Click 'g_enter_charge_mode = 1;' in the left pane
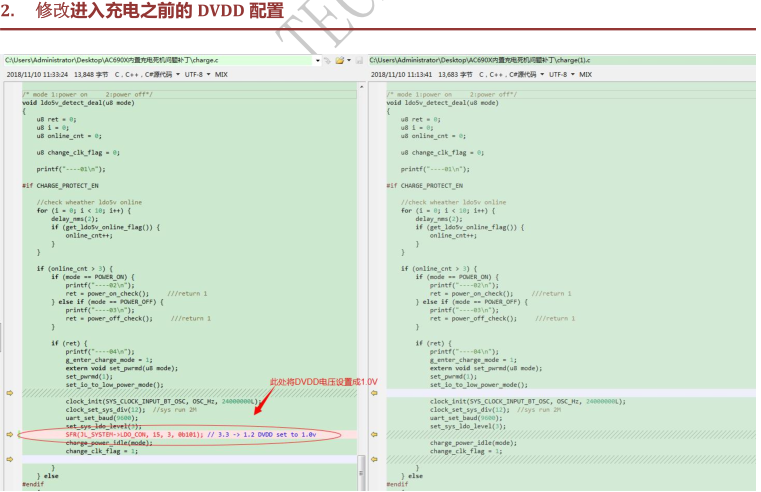The image size is (761, 492). 109,360
